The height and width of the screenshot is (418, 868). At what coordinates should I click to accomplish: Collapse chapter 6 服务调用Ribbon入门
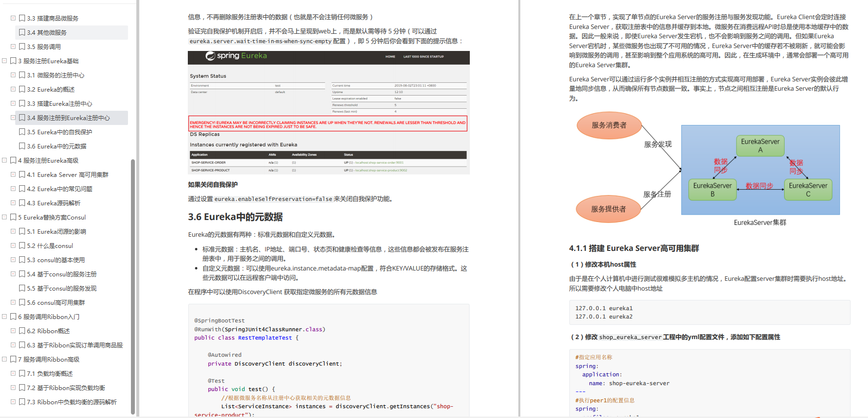4,317
